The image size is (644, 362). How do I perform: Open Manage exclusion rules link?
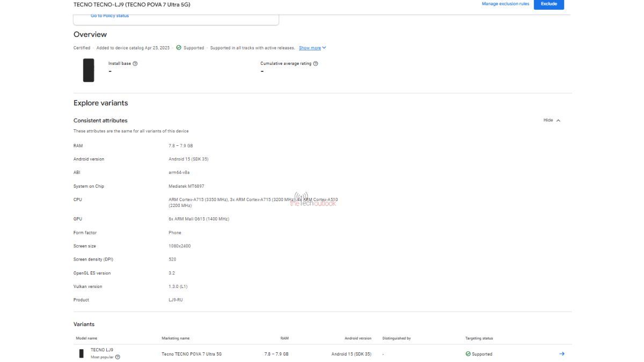[x=505, y=4]
